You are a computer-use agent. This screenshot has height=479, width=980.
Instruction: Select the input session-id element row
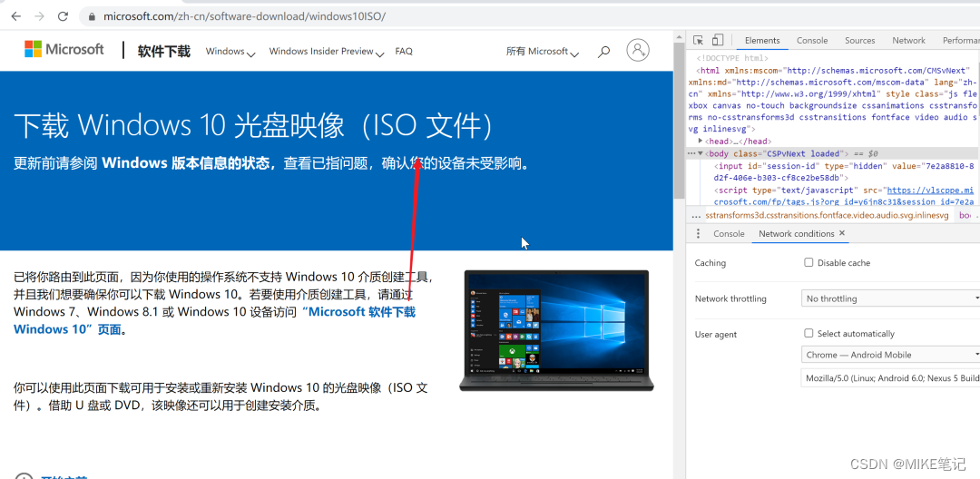pyautogui.click(x=844, y=171)
